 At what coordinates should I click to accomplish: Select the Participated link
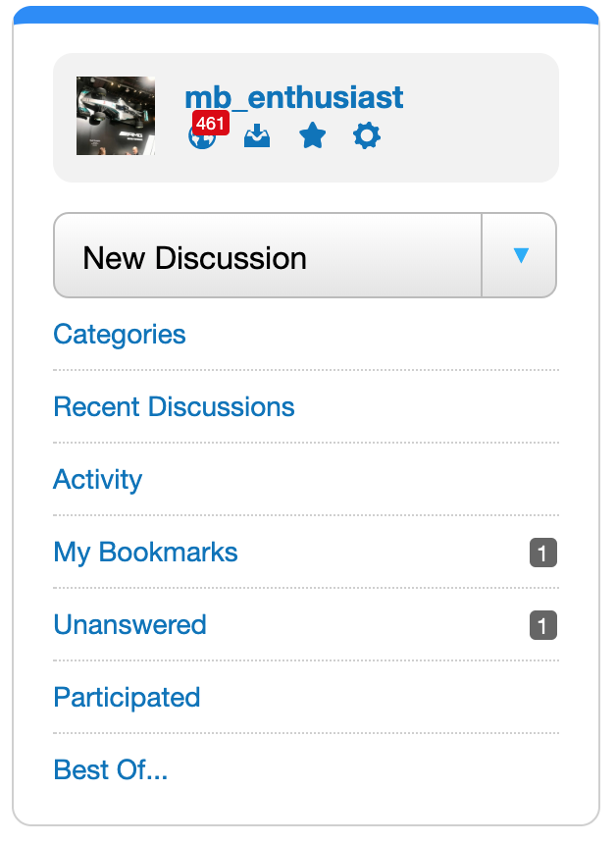click(x=127, y=698)
